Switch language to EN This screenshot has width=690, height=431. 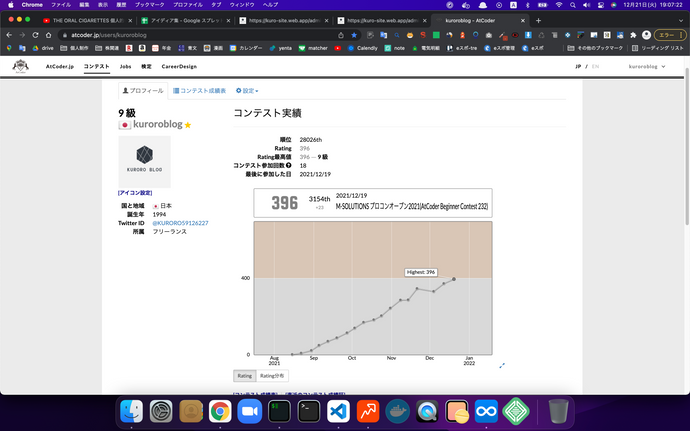(x=595, y=66)
